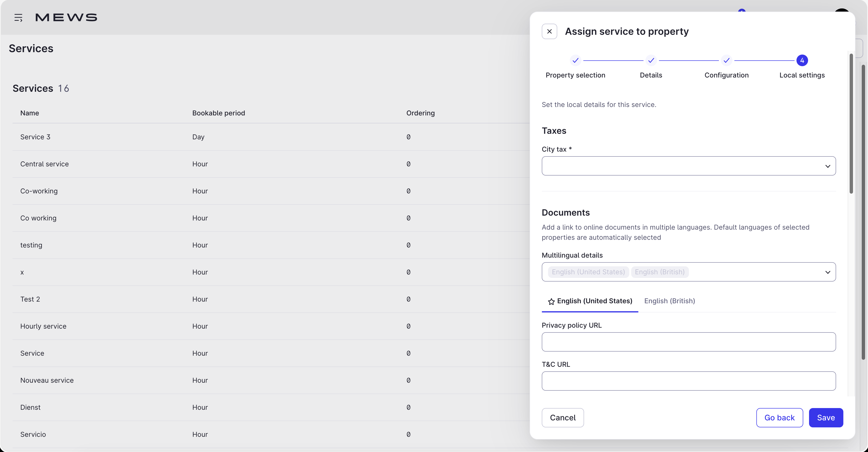Open the Co working row

click(x=271, y=218)
